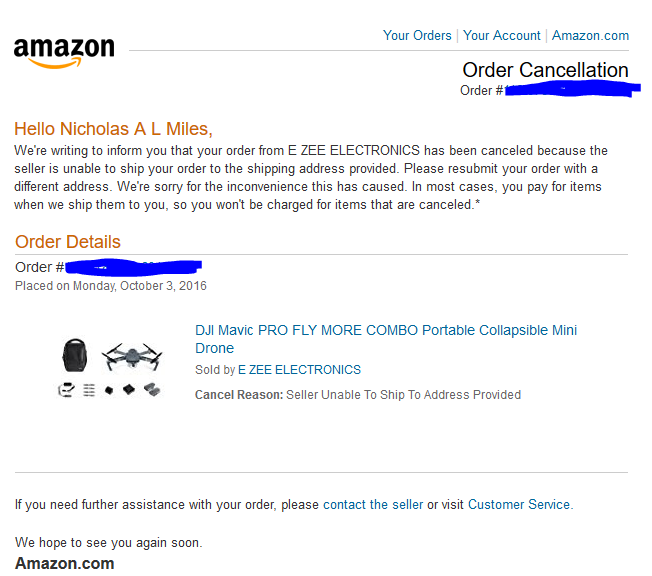The height and width of the screenshot is (576, 652).
Task: Visit Amazon.com link in the top navigation
Action: coord(590,35)
